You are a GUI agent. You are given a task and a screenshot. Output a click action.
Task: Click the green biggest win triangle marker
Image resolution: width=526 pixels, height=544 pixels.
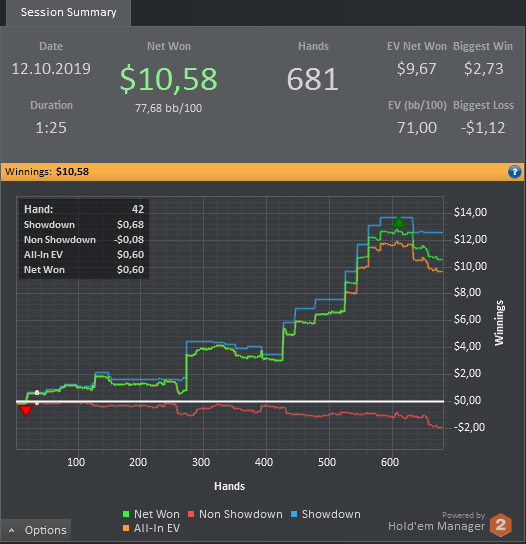coord(399,222)
